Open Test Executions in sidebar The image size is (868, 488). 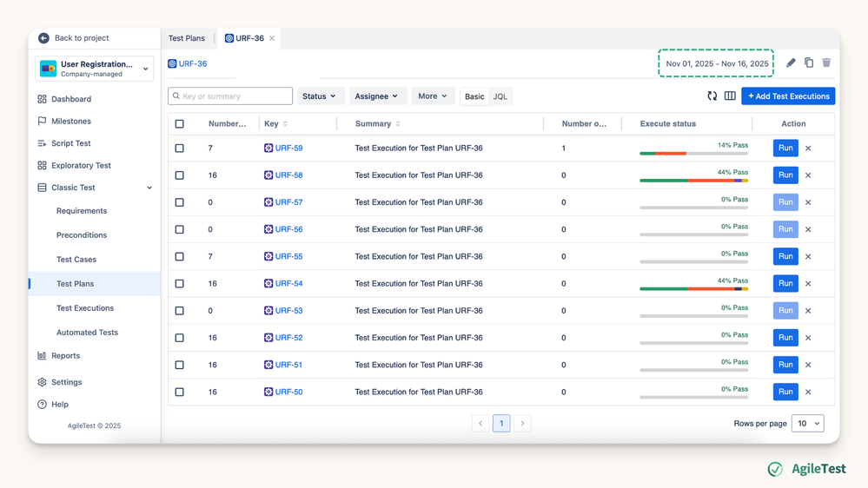(85, 308)
